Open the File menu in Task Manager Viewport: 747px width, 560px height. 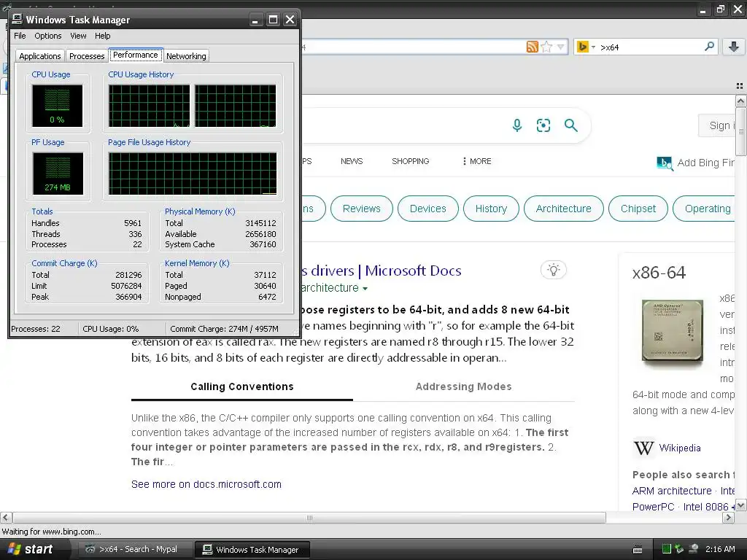point(20,36)
